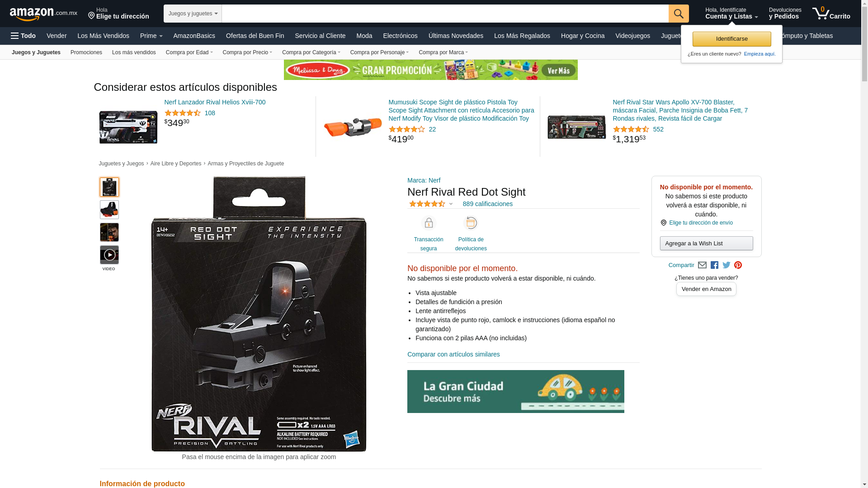This screenshot has height=488, width=868.
Task: Open star rating breakdown chevron
Action: 451,204
